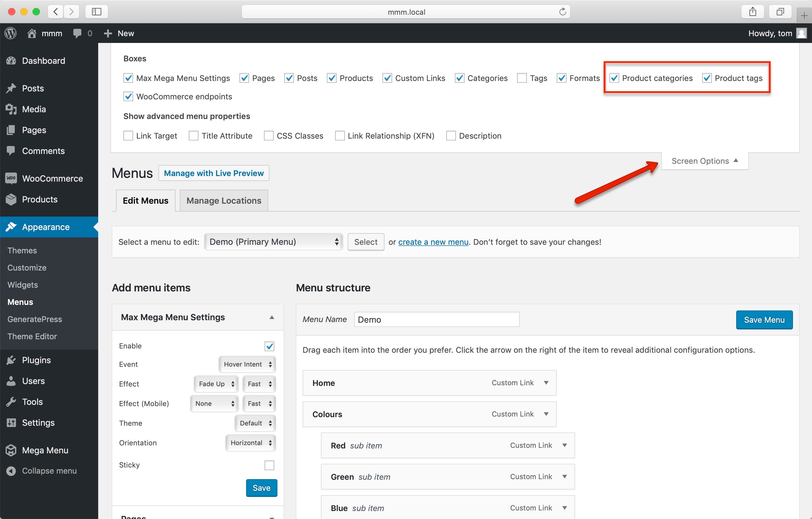Expand the Orientation horizontal dropdown
Viewport: 812px width, 519px height.
click(249, 442)
